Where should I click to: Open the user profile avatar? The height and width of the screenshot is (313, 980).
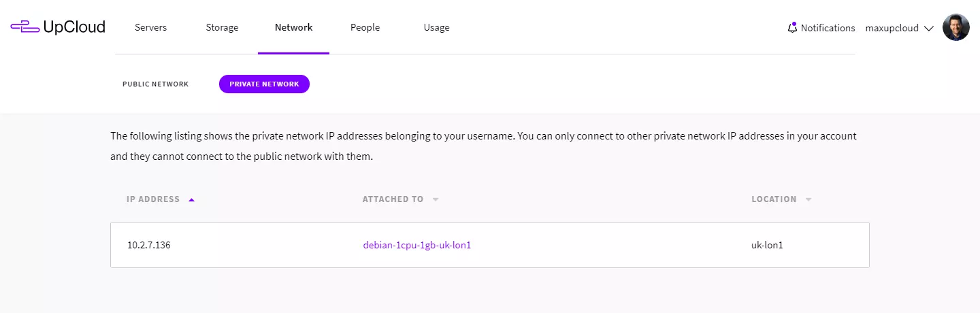coord(955,28)
